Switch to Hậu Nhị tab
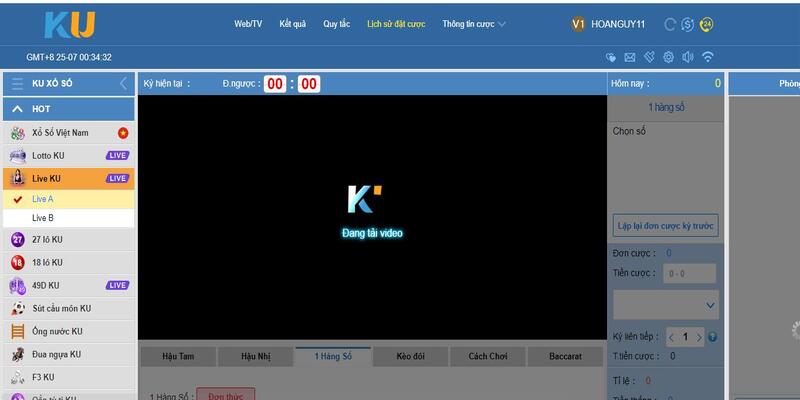The height and width of the screenshot is (400, 800). (256, 357)
